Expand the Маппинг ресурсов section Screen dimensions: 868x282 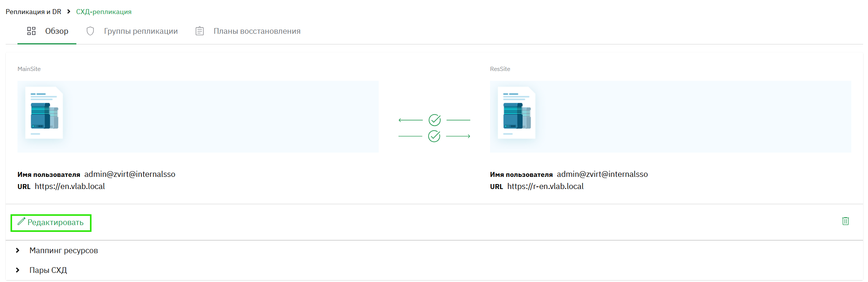(17, 250)
